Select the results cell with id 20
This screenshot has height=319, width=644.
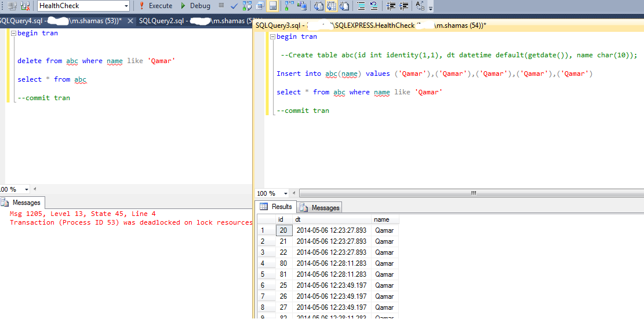(284, 230)
